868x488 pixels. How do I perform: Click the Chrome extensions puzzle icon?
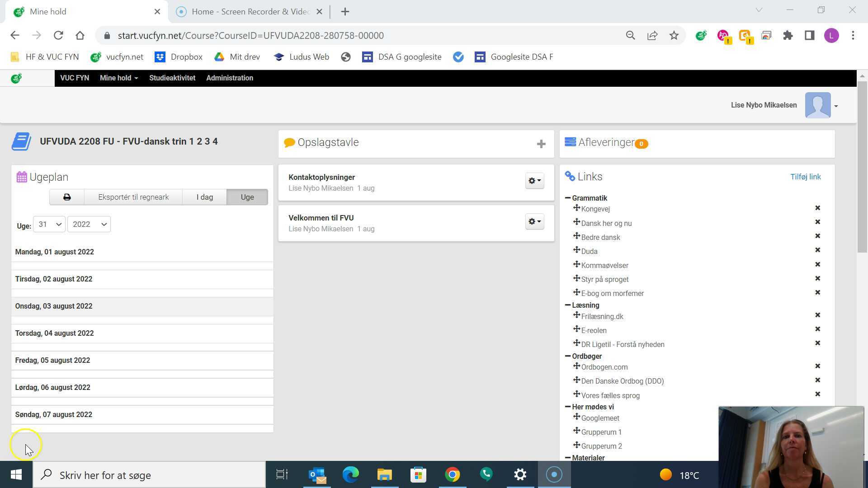pyautogui.click(x=788, y=36)
